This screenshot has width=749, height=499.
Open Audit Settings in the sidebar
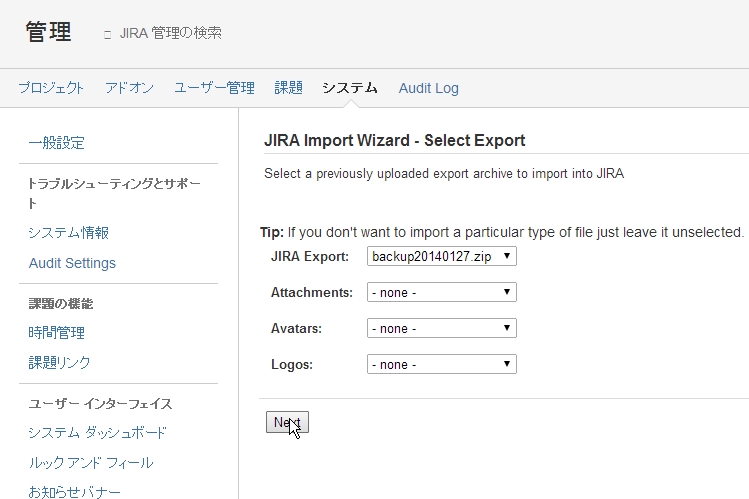[72, 263]
